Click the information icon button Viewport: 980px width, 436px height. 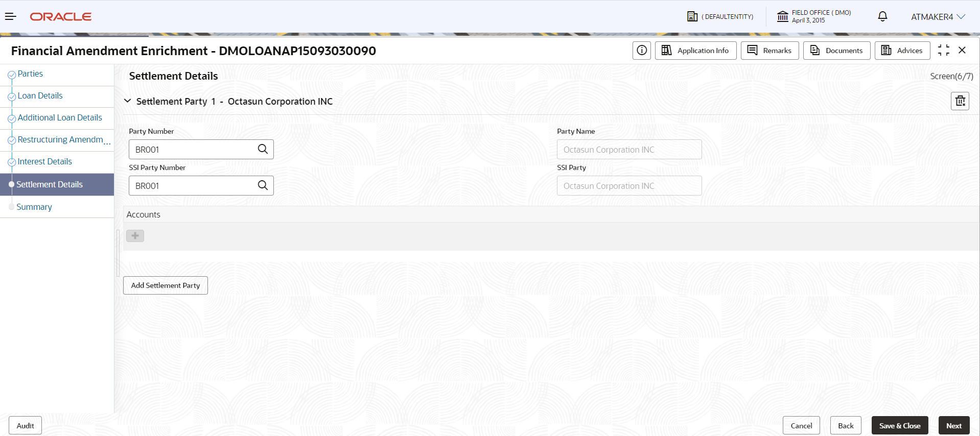(x=642, y=51)
